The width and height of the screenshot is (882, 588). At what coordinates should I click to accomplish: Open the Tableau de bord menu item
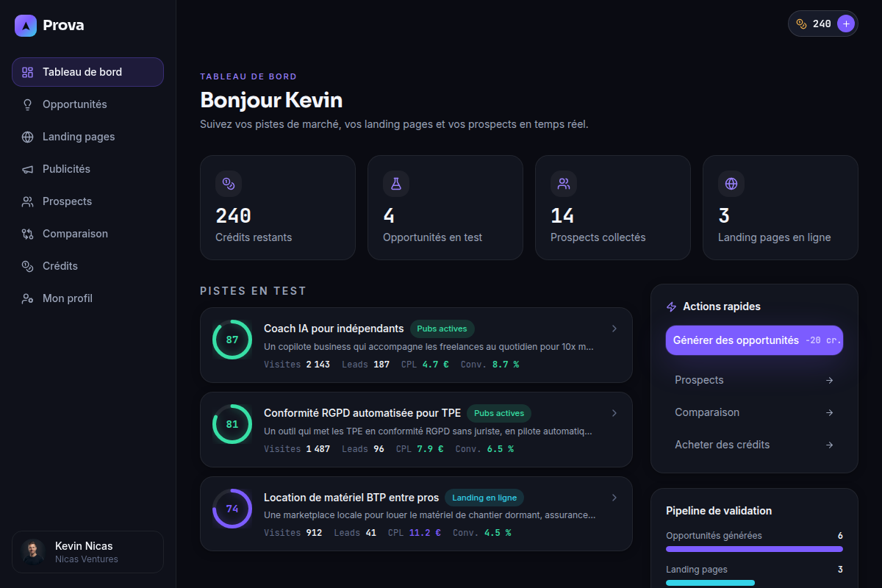click(87, 72)
